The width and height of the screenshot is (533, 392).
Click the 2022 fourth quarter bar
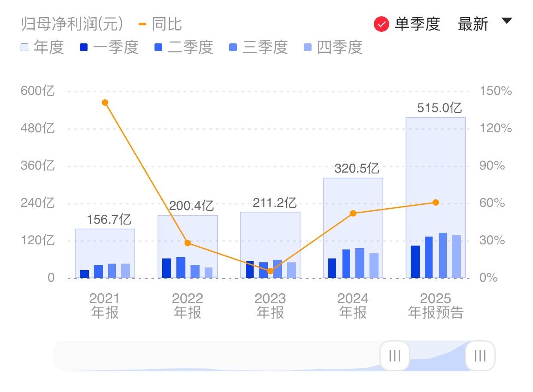click(x=208, y=273)
